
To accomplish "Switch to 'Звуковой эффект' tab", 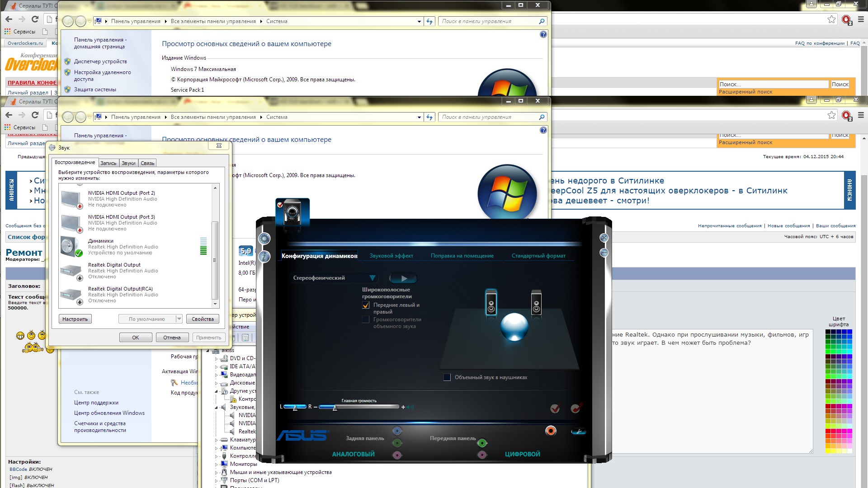I will pyautogui.click(x=391, y=256).
